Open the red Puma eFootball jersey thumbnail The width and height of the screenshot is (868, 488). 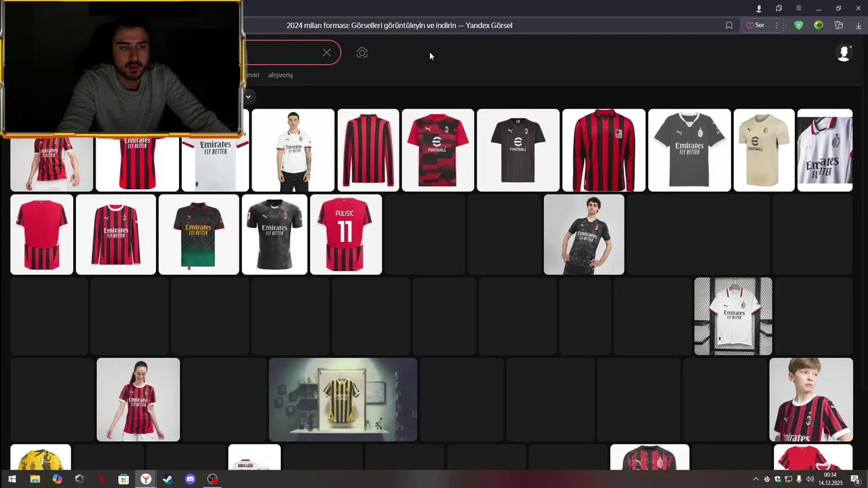click(x=437, y=150)
